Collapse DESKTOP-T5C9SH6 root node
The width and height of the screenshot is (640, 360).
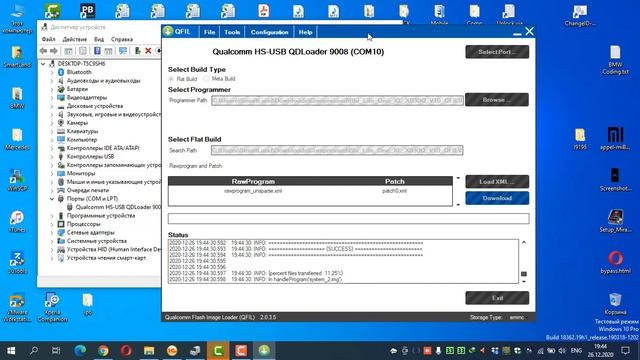click(x=43, y=64)
